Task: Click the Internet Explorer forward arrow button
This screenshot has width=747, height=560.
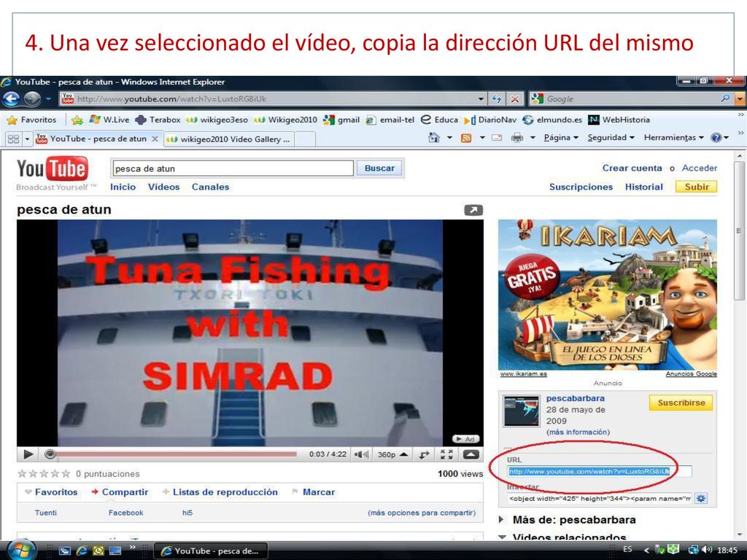Action: (32, 98)
